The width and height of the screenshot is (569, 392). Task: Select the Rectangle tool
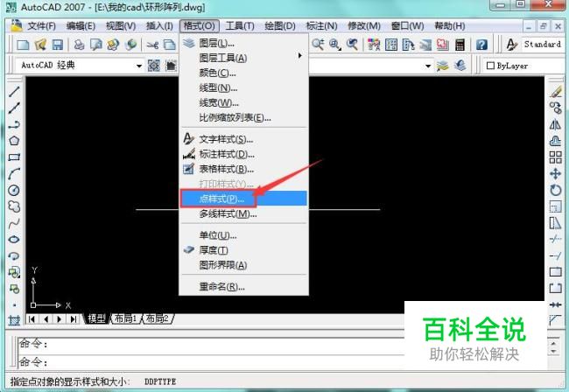pos(14,157)
